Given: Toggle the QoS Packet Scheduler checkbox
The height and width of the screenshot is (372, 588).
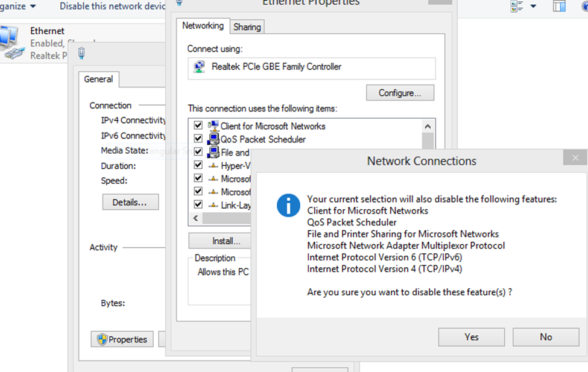Looking at the screenshot, I should click(x=198, y=139).
